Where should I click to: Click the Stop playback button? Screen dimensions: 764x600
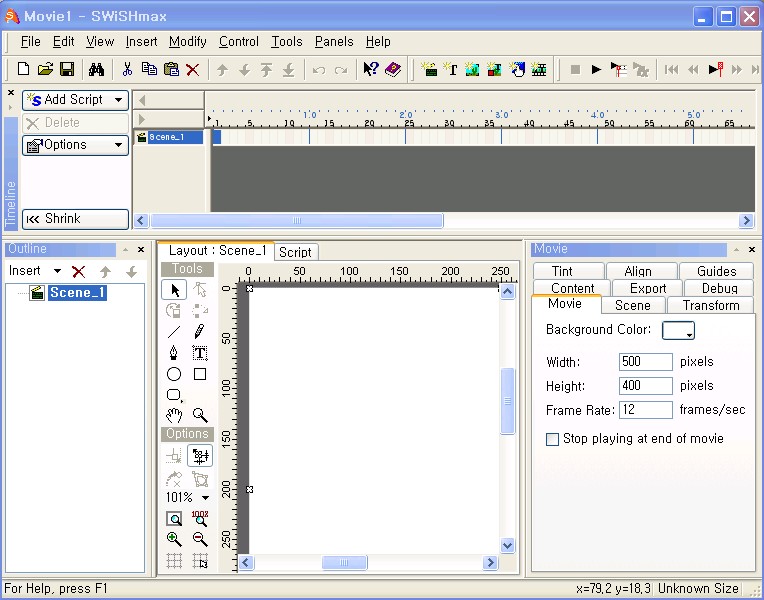tap(575, 70)
